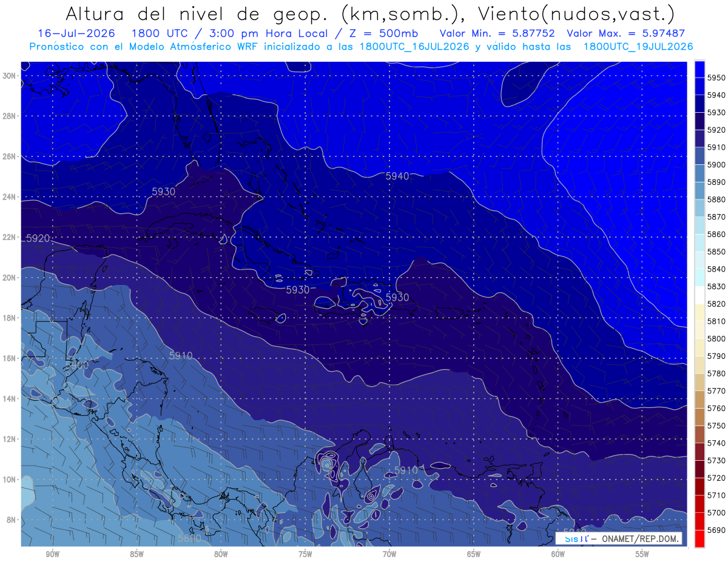This screenshot has height=562, width=728.
Task: Click the tan legend swatch between 5770 and 5760
Action: pyautogui.click(x=699, y=399)
